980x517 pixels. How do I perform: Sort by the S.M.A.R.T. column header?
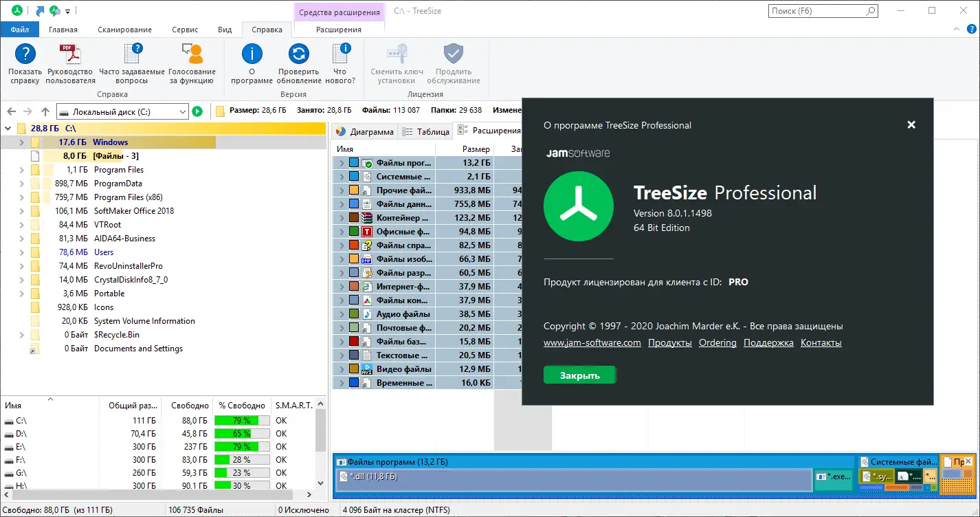(293, 406)
